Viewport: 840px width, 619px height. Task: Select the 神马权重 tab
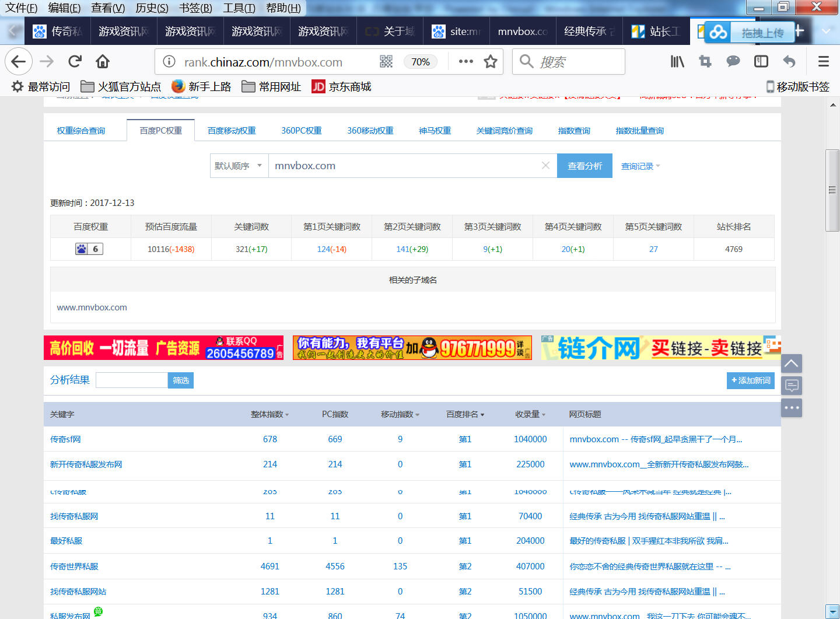(x=435, y=131)
